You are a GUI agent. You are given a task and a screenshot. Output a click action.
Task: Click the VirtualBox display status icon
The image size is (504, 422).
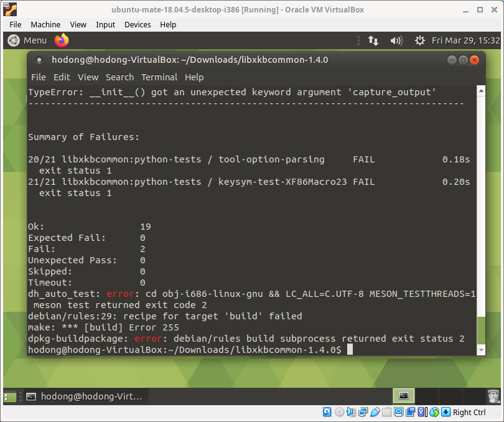[399, 412]
